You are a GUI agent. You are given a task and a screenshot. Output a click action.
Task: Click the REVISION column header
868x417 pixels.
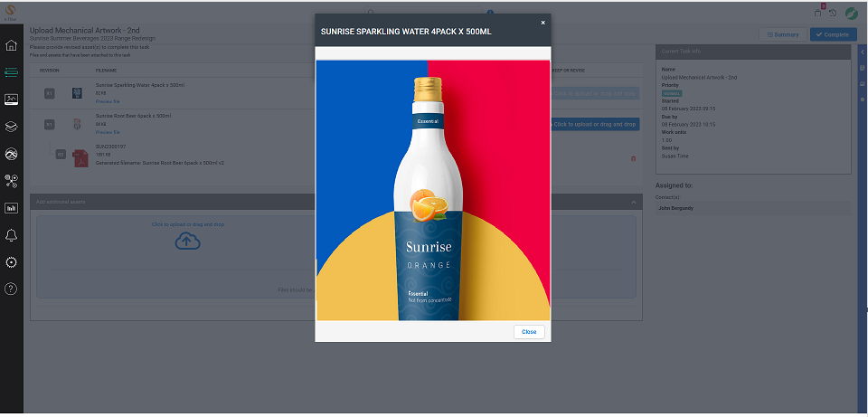point(49,71)
